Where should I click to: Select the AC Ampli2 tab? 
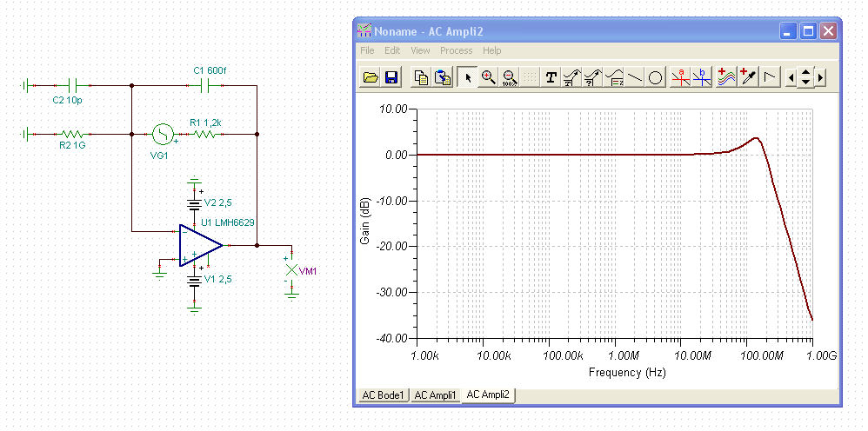488,395
